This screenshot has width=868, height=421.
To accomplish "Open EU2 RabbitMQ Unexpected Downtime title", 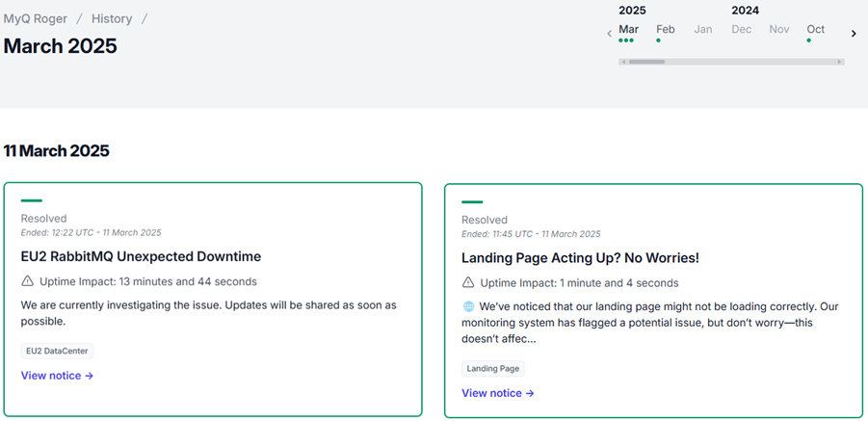I will click(x=141, y=256).
